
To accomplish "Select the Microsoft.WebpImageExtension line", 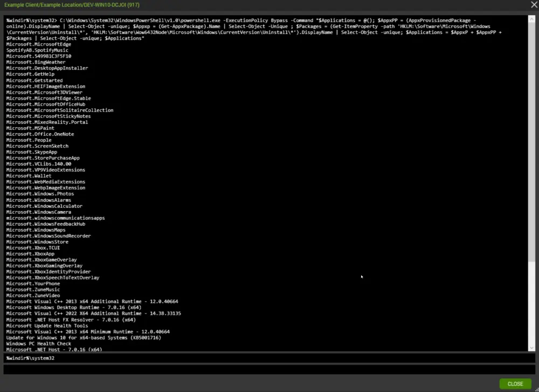I will pos(46,188).
